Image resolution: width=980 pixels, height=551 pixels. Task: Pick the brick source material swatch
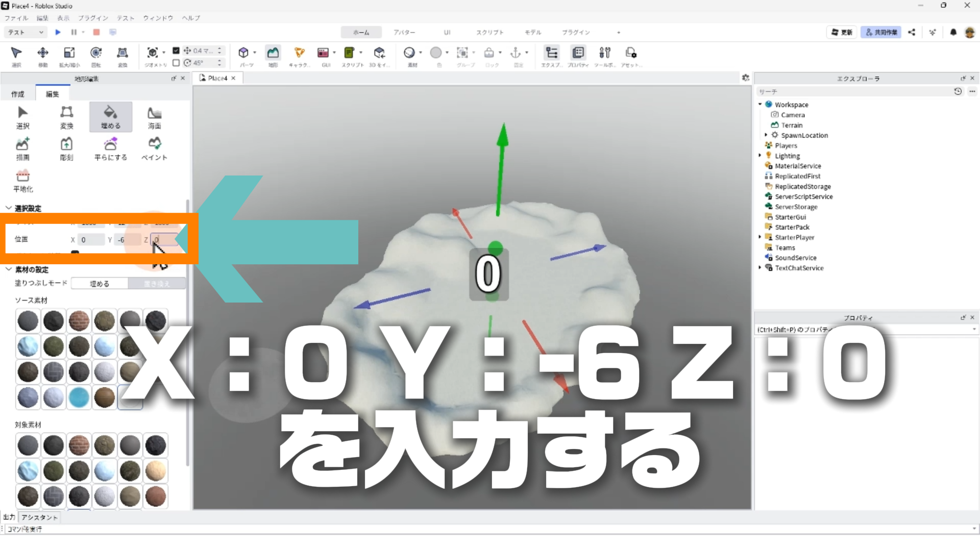pyautogui.click(x=79, y=321)
